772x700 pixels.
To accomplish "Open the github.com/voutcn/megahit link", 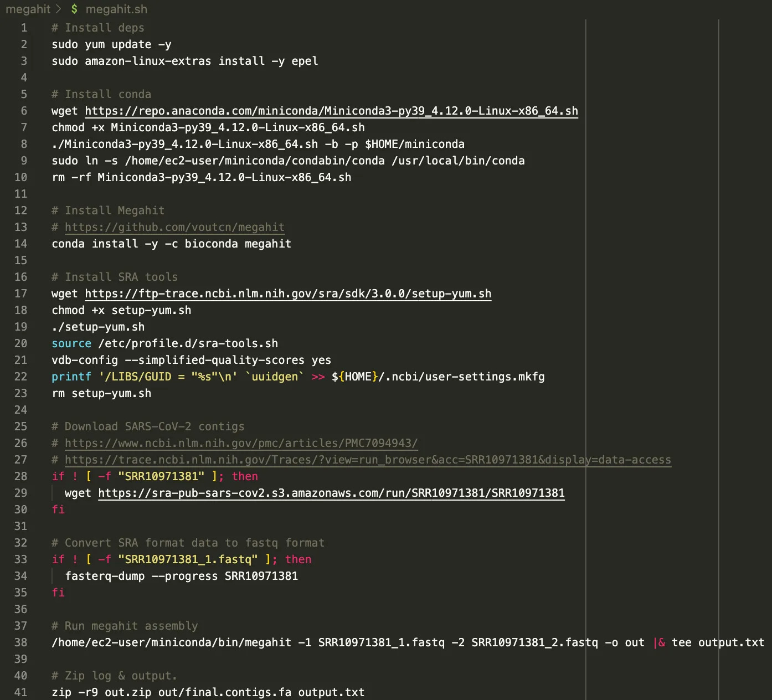I will click(174, 227).
